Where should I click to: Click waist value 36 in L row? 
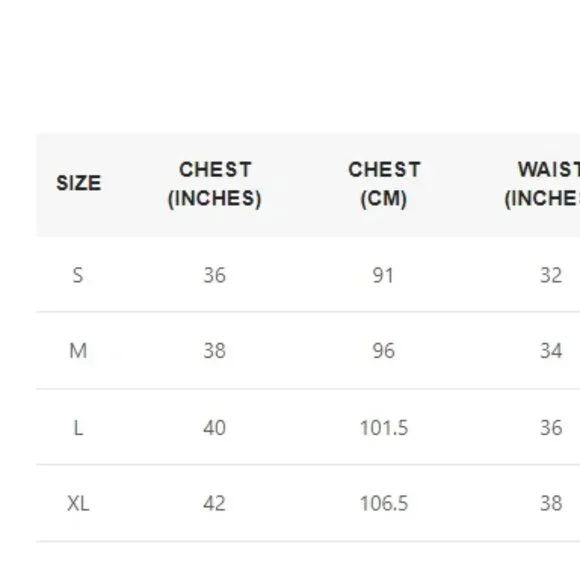pyautogui.click(x=551, y=428)
